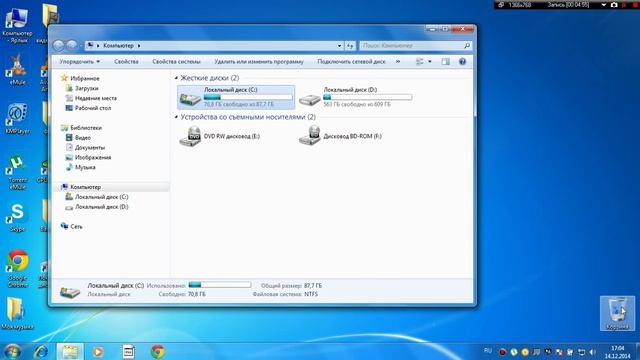The width and height of the screenshot is (640, 360).
Task: Click Свойства in the toolbar
Action: click(x=126, y=62)
